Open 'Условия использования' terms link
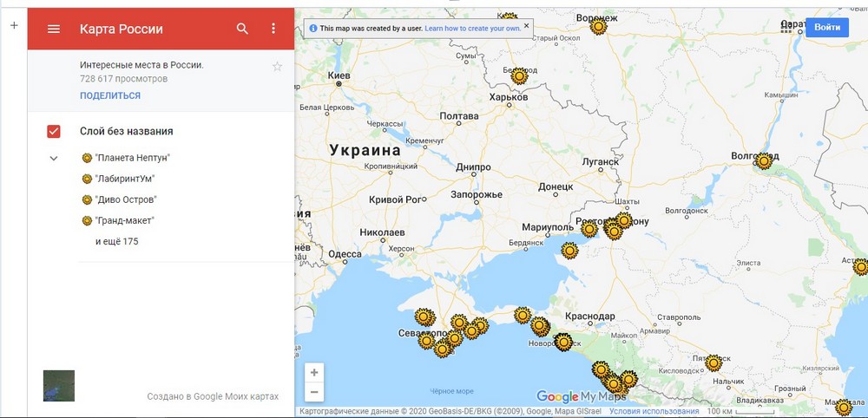This screenshot has width=868, height=418. click(x=654, y=411)
